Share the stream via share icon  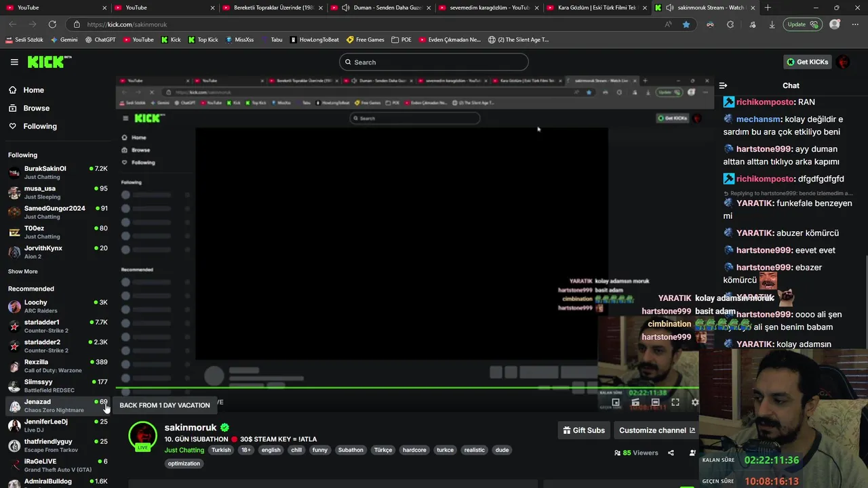(x=671, y=453)
